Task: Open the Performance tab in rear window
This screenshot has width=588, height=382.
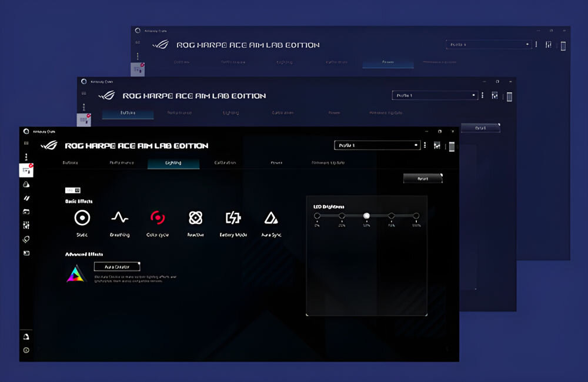Action: point(233,62)
